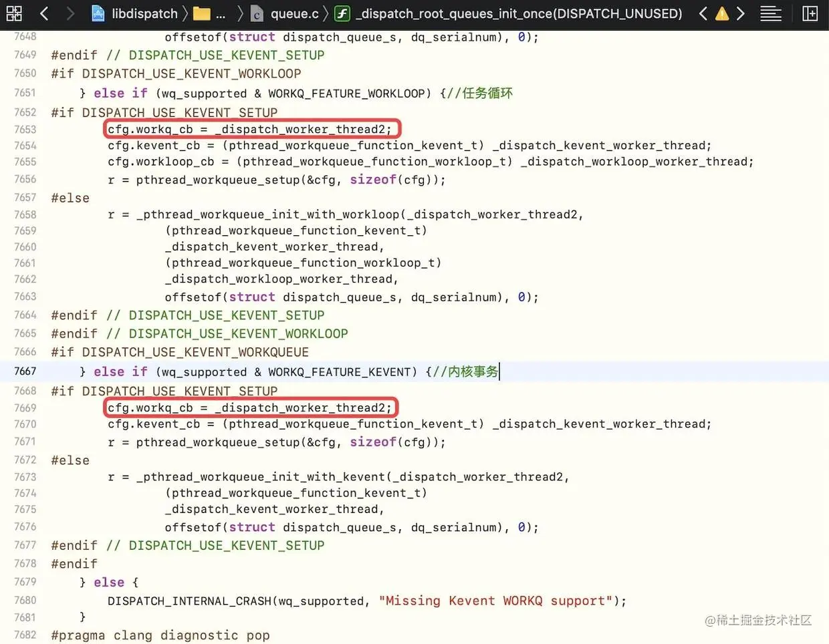Click the yellow folder icon in breadcrumb

pyautogui.click(x=201, y=13)
